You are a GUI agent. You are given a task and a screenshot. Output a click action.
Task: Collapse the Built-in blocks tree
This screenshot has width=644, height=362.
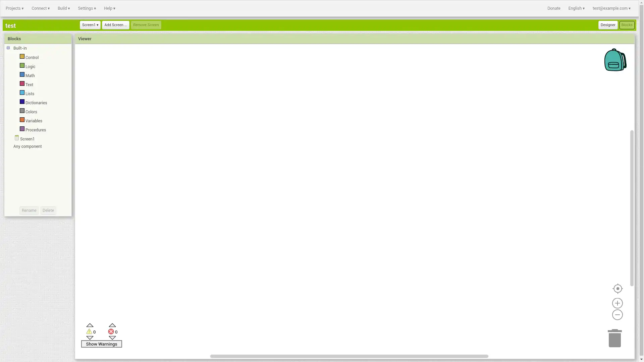[x=8, y=48]
